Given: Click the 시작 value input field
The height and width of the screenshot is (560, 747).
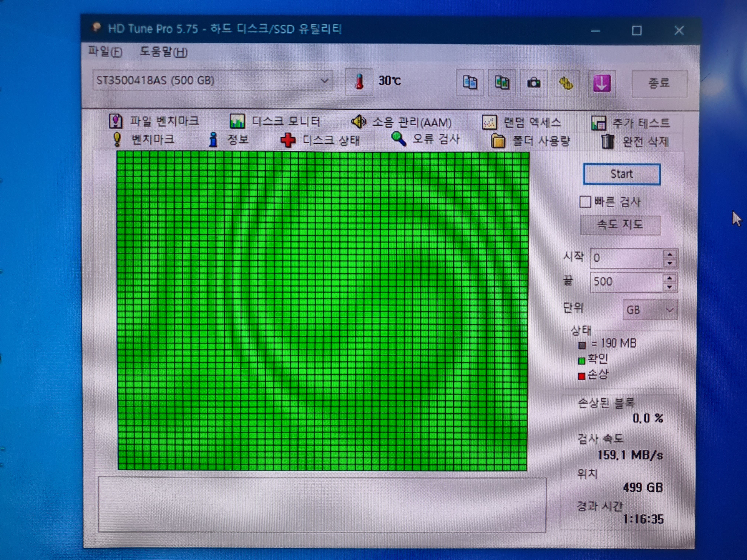Looking at the screenshot, I should 627,258.
